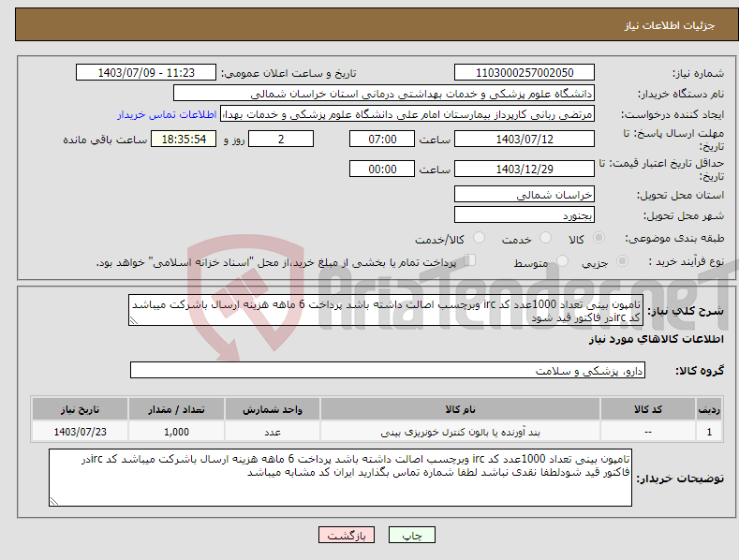This screenshot has width=739, height=560.
Task: Select the جزیی purchase type radio
Action: [622, 261]
